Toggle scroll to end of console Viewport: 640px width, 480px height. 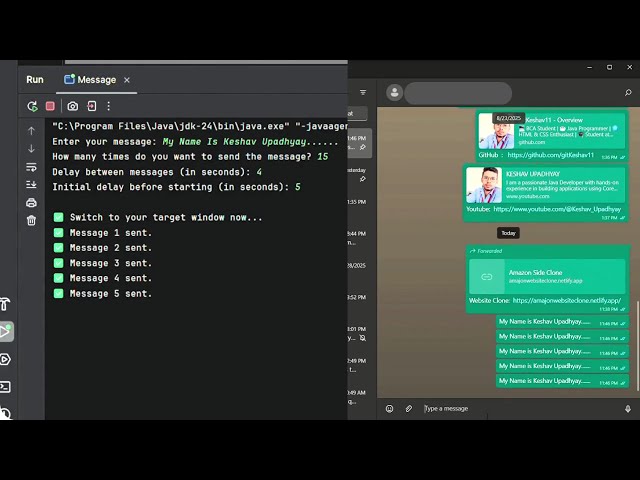(x=31, y=185)
